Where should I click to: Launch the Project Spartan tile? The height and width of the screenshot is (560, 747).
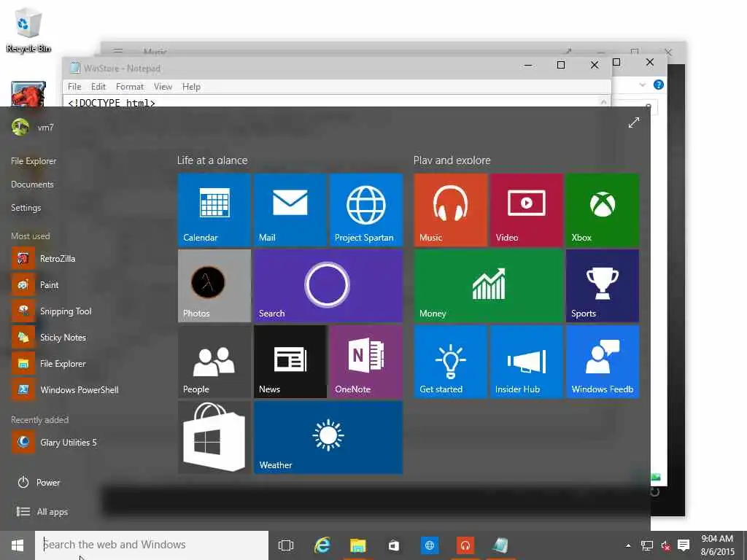coord(366,209)
